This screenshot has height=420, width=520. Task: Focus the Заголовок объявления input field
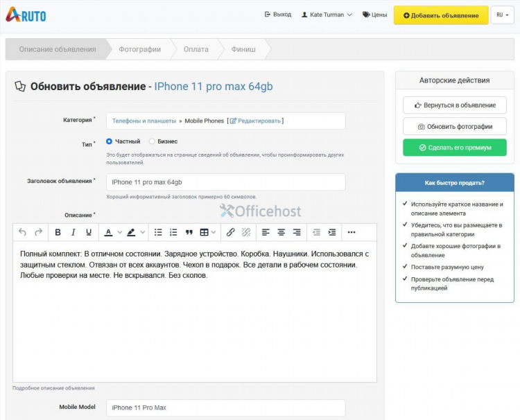[x=226, y=182]
